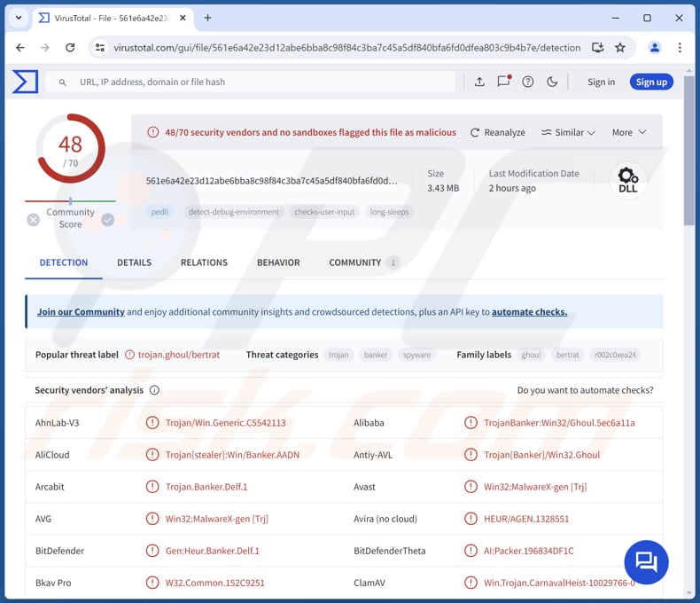This screenshot has height=603, width=700.
Task: Click the search magnifier icon
Action: click(x=63, y=82)
